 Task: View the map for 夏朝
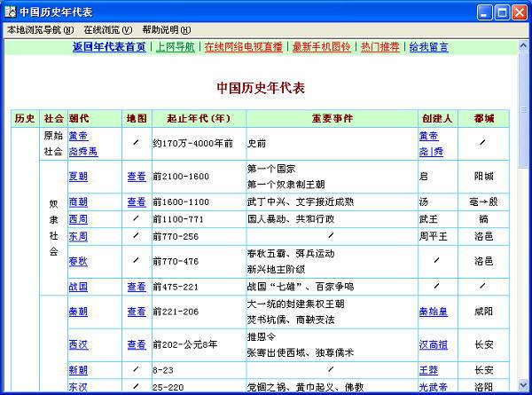tap(137, 177)
